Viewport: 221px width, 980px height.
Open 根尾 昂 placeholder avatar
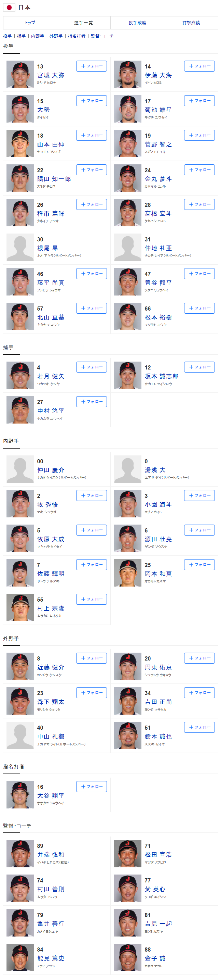point(20,247)
